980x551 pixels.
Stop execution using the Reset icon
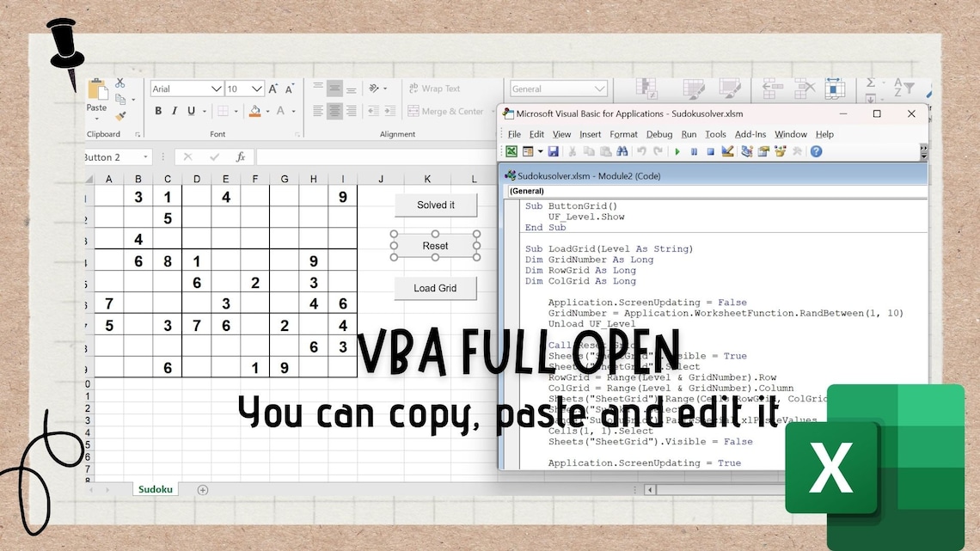[711, 151]
